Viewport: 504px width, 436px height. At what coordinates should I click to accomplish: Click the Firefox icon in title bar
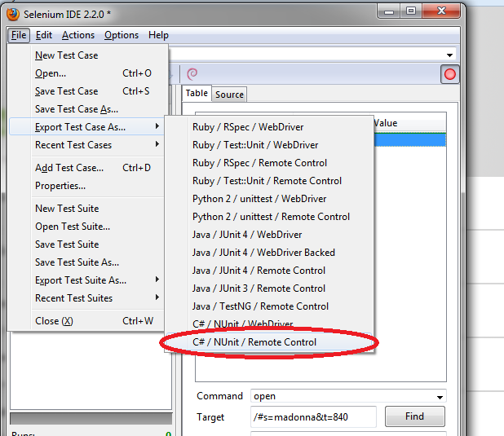(13, 14)
